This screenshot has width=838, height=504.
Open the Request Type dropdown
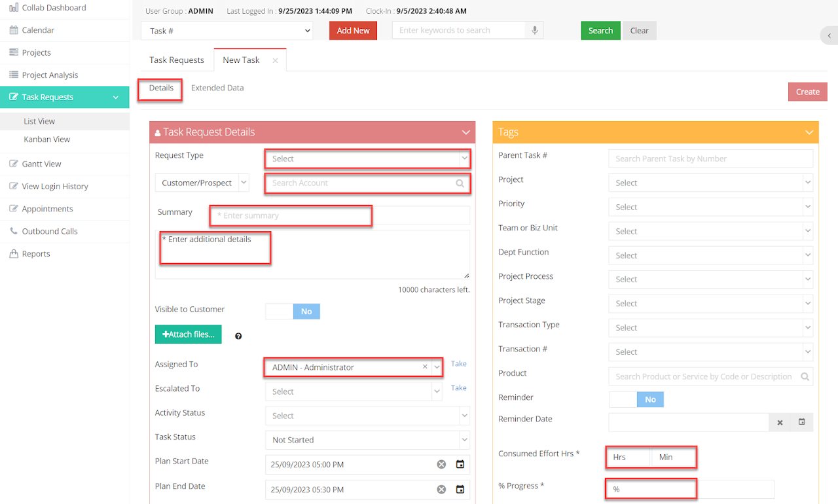click(x=367, y=158)
